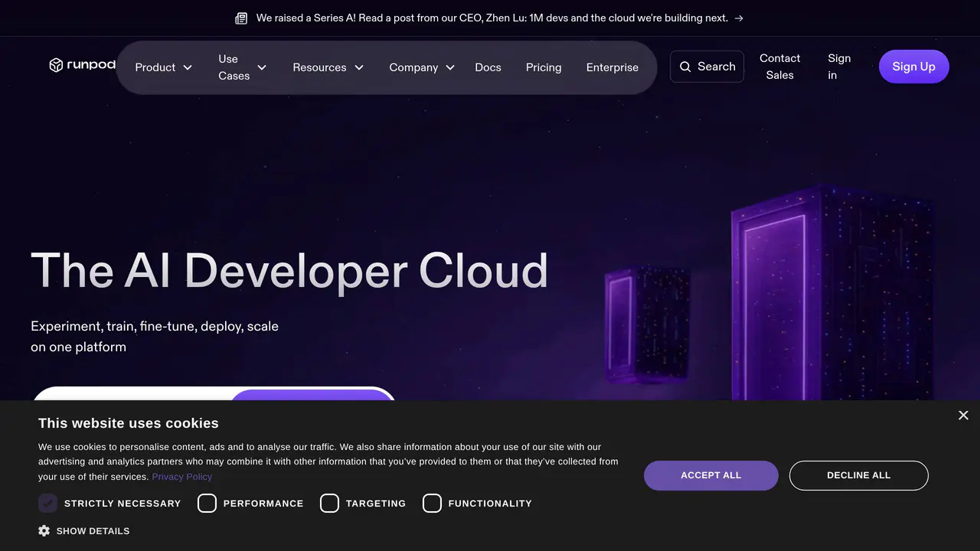980x551 pixels.
Task: Expand the Product menu chevron
Action: pos(188,67)
